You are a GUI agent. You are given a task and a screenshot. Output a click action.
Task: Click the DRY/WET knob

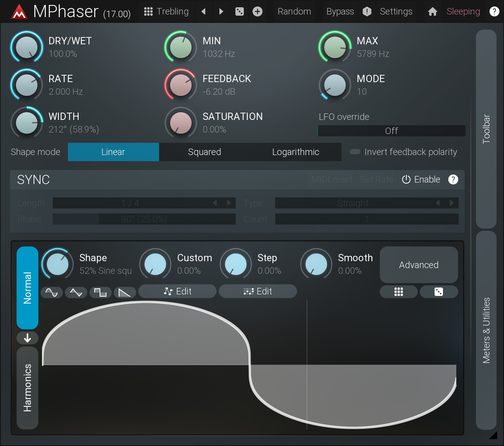[27, 47]
